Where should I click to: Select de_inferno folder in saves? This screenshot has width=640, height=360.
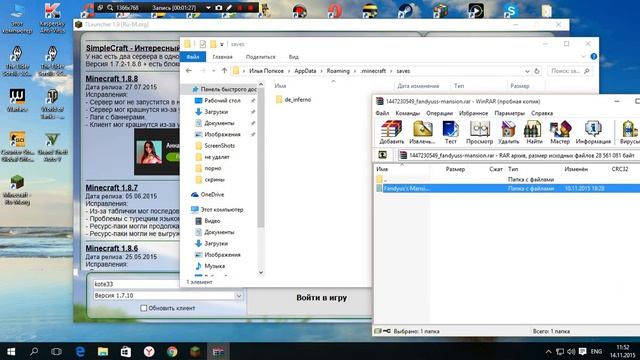point(293,100)
